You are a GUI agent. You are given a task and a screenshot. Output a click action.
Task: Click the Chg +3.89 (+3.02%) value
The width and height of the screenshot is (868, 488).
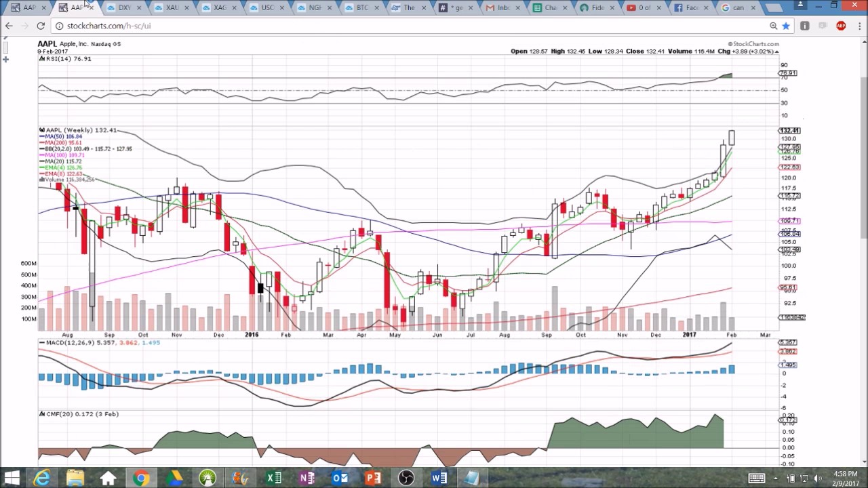(x=749, y=52)
